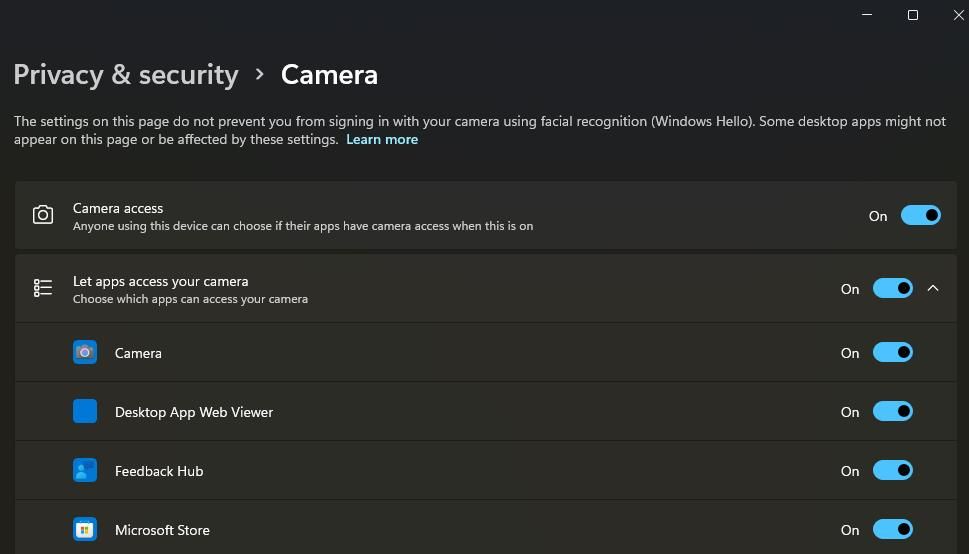Screen dimensions: 969x554
Task: Close the Settings window
Action: [x=958, y=15]
